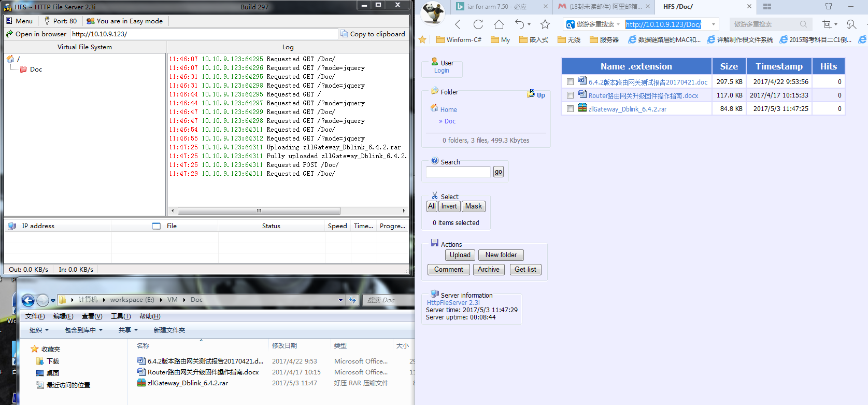
Task: Click the browser back arrow
Action: point(458,24)
